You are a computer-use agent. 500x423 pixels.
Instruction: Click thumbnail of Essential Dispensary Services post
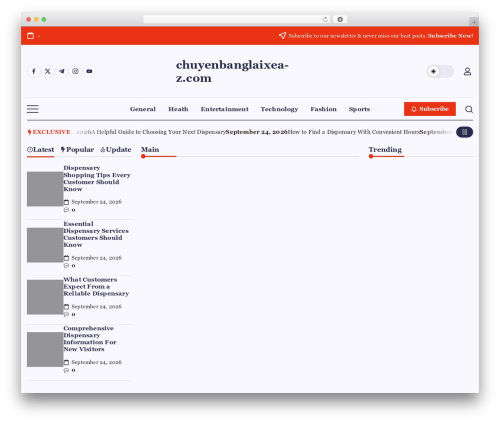[45, 245]
